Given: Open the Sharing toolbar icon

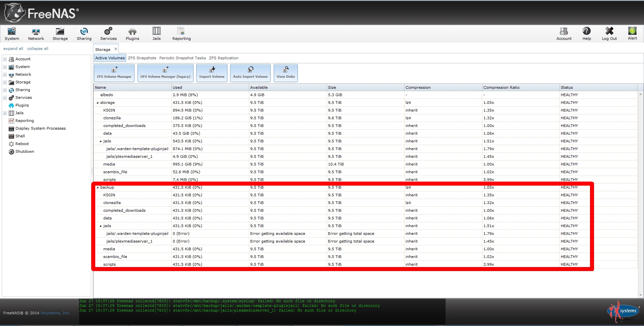Looking at the screenshot, I should (84, 34).
